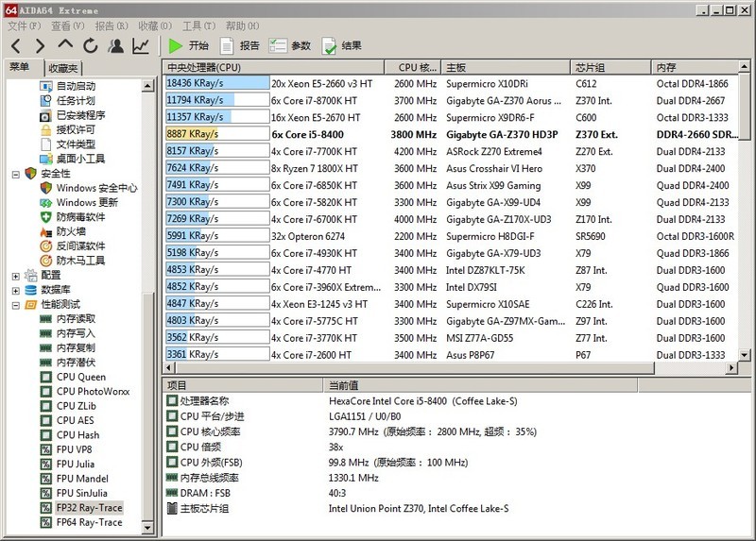The image size is (756, 541).
Task: Switch to the 菜单 tab
Action: point(19,66)
